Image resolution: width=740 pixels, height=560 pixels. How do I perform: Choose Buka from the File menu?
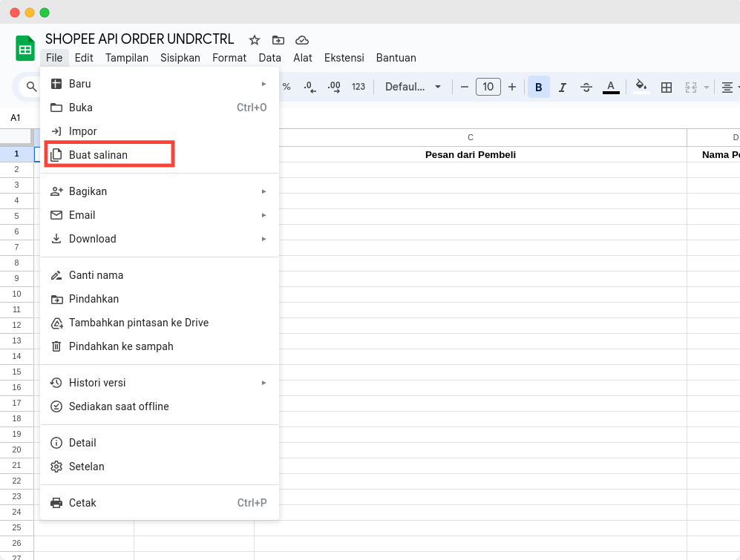[160, 108]
